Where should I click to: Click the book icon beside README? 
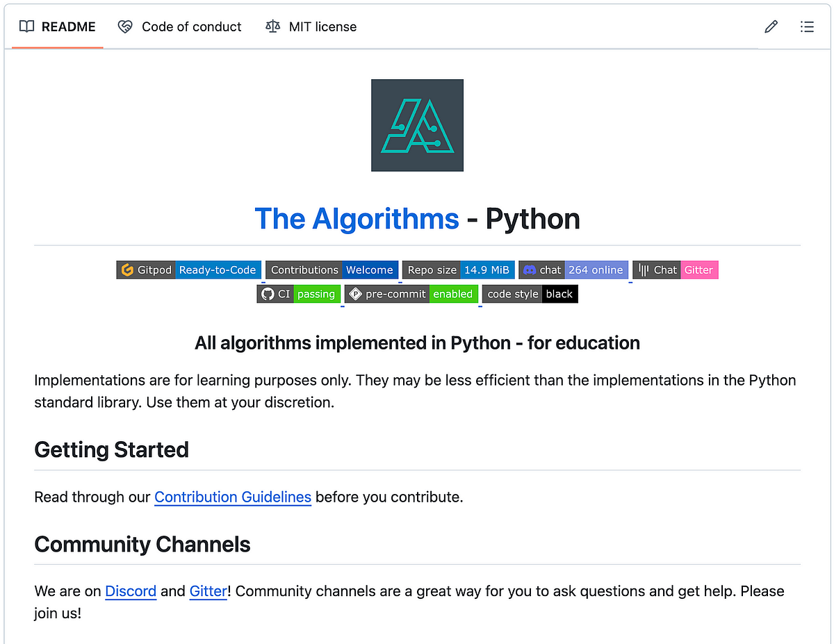[x=26, y=26]
